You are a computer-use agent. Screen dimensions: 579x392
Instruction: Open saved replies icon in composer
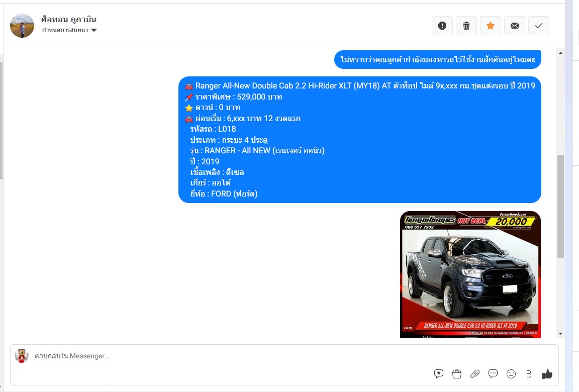[x=439, y=374]
